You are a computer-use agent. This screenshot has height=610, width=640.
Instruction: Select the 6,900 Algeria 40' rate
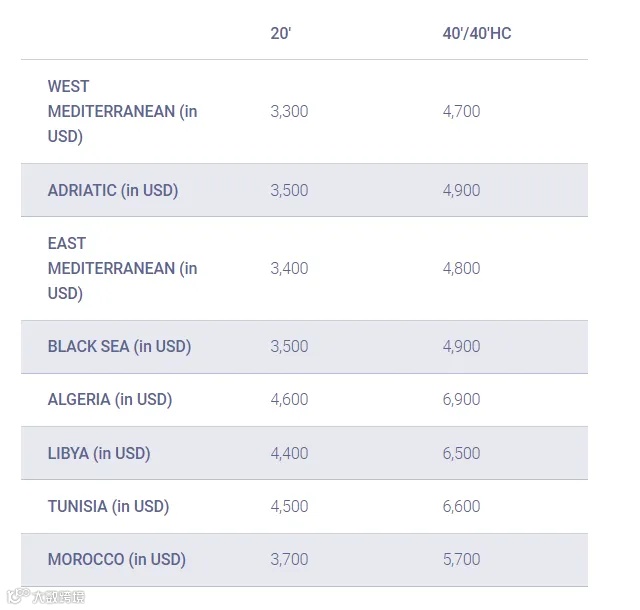click(x=461, y=399)
